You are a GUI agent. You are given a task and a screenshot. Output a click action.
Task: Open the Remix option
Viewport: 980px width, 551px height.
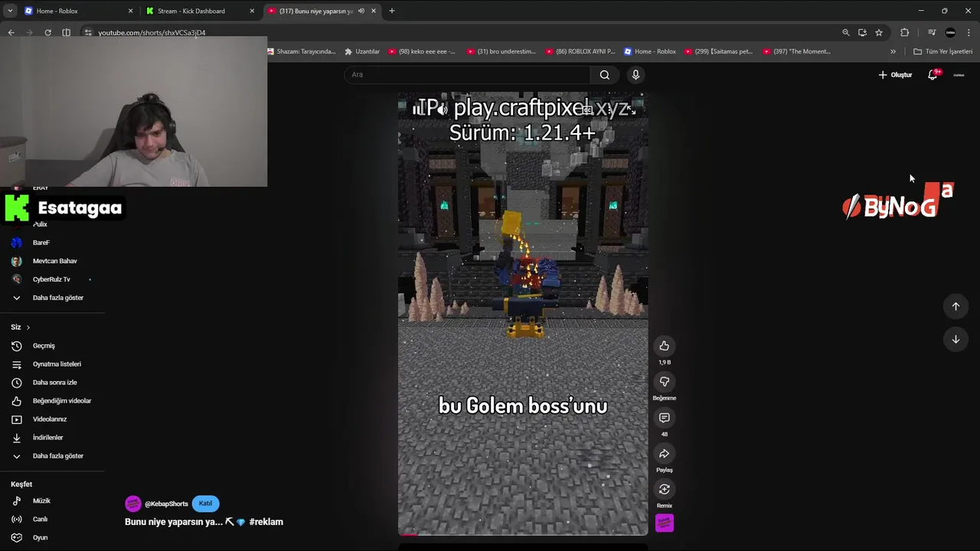[664, 490]
